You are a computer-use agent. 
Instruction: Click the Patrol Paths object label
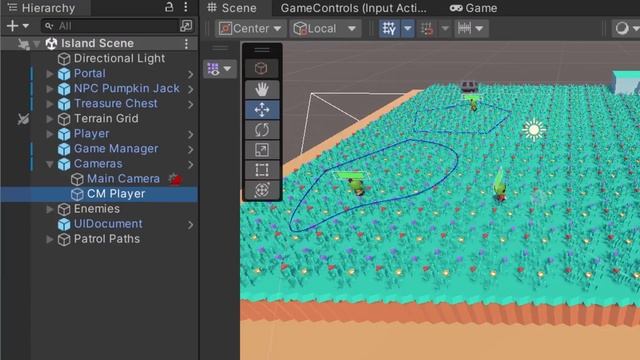(107, 239)
